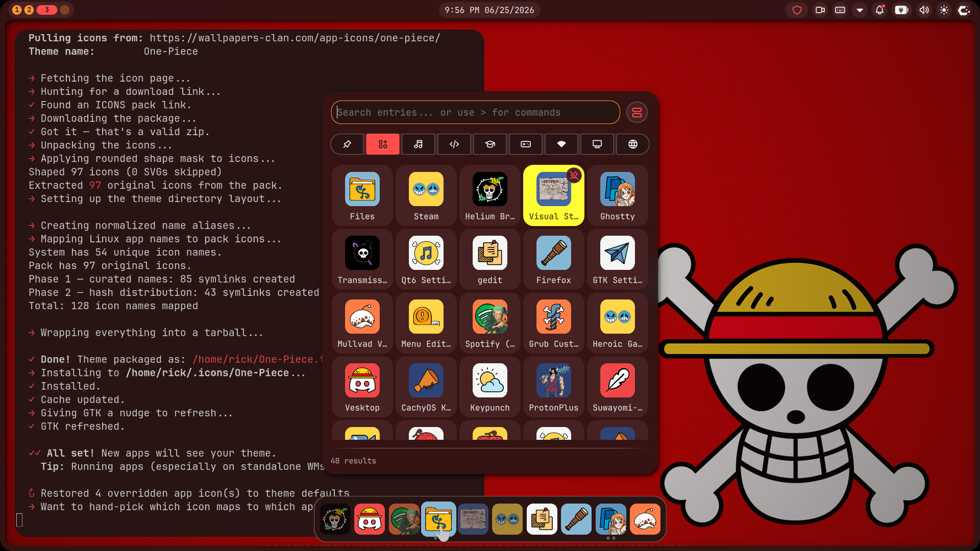Launch Visual Studio Code from the launcher
The image size is (980, 551).
point(553,195)
